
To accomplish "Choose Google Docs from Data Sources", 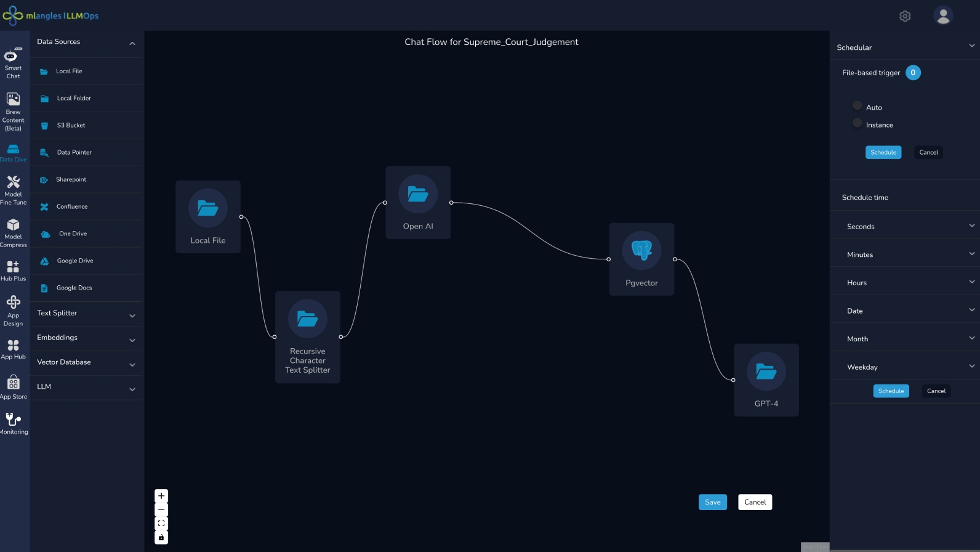I will (x=87, y=288).
